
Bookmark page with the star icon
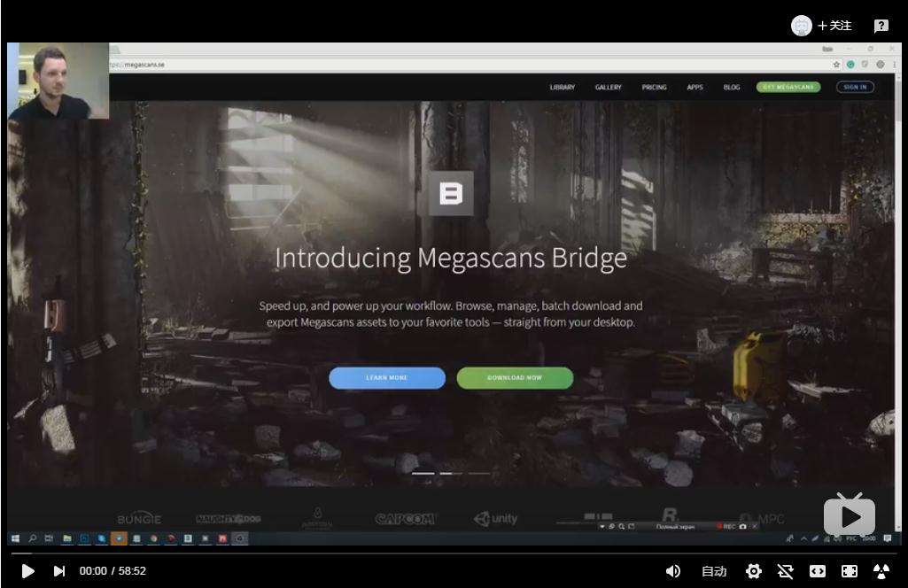pos(836,65)
